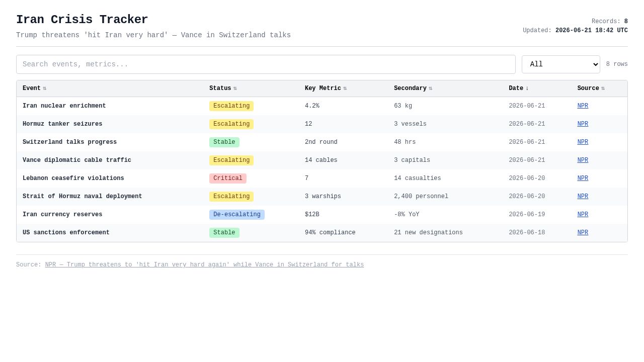
Task: Click the 94% compliance key metric
Action: point(330,233)
